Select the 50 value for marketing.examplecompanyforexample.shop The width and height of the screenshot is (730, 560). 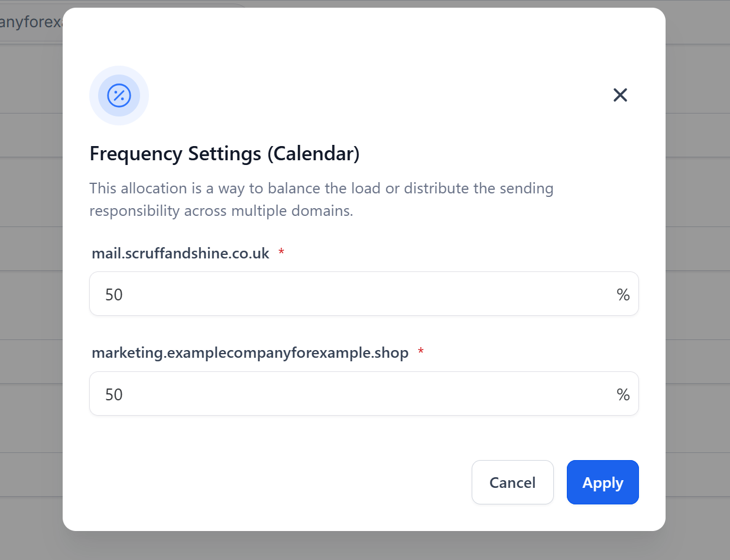(113, 394)
